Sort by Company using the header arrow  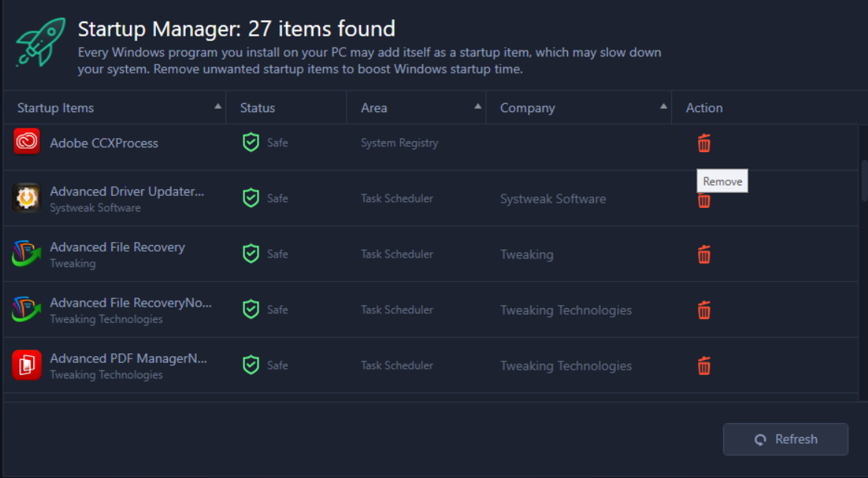663,106
